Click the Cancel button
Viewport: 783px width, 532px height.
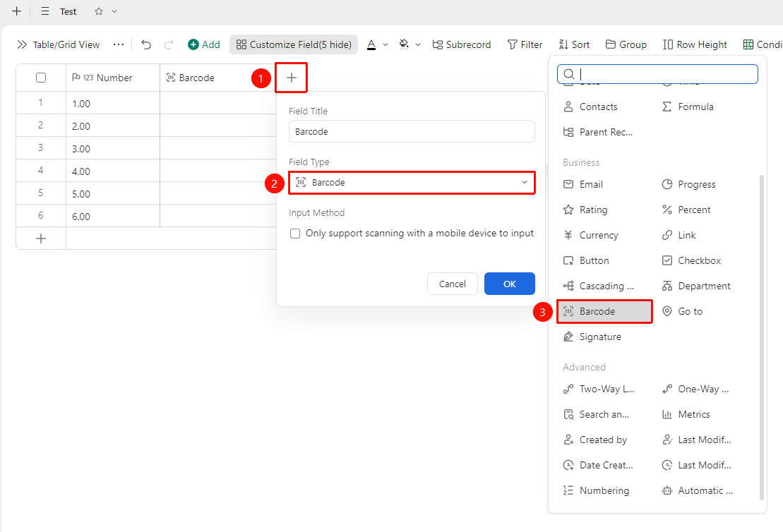click(x=453, y=284)
